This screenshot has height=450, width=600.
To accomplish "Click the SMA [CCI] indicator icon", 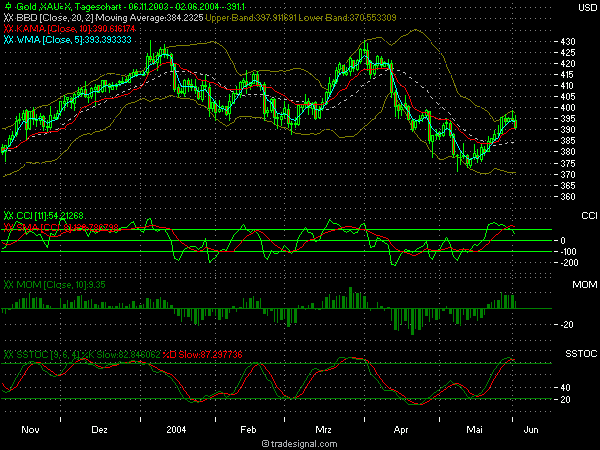I will click(x=9, y=228).
